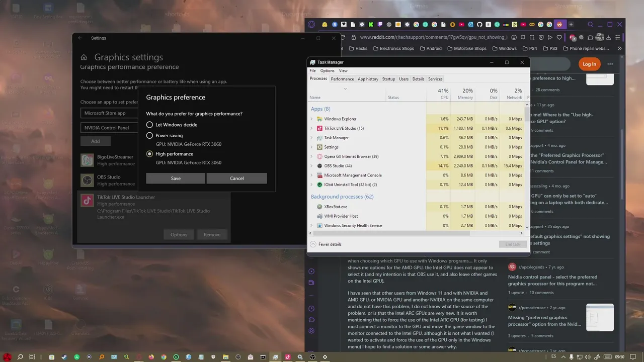
Task: Open Missing preferred graphics processor post thumbnail
Action: point(600,318)
